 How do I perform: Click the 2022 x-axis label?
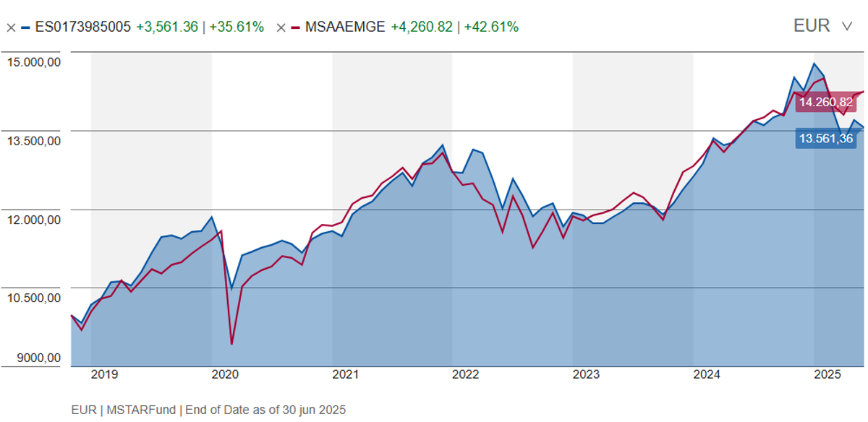click(x=466, y=374)
